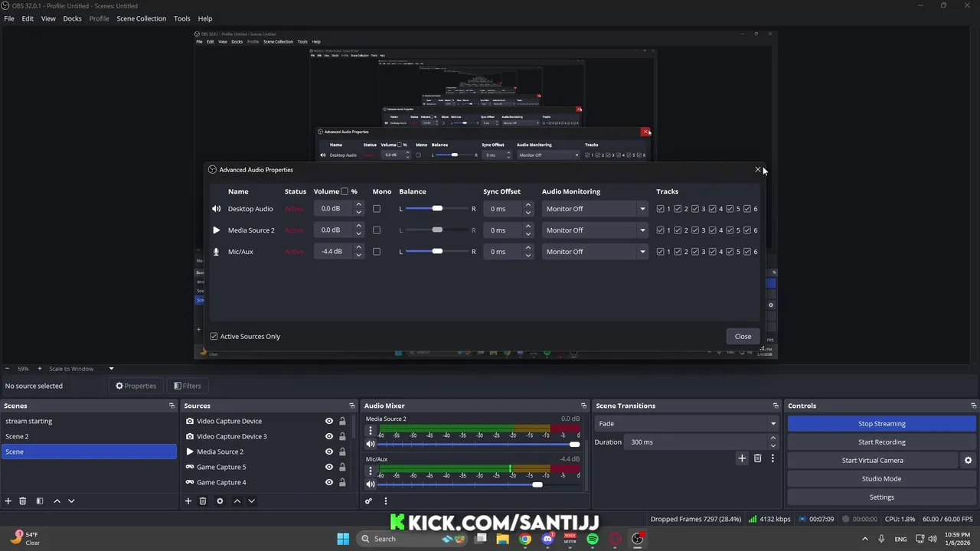Click the Desktop Audio speaker icon in the dialog
The image size is (980, 551).
point(216,209)
